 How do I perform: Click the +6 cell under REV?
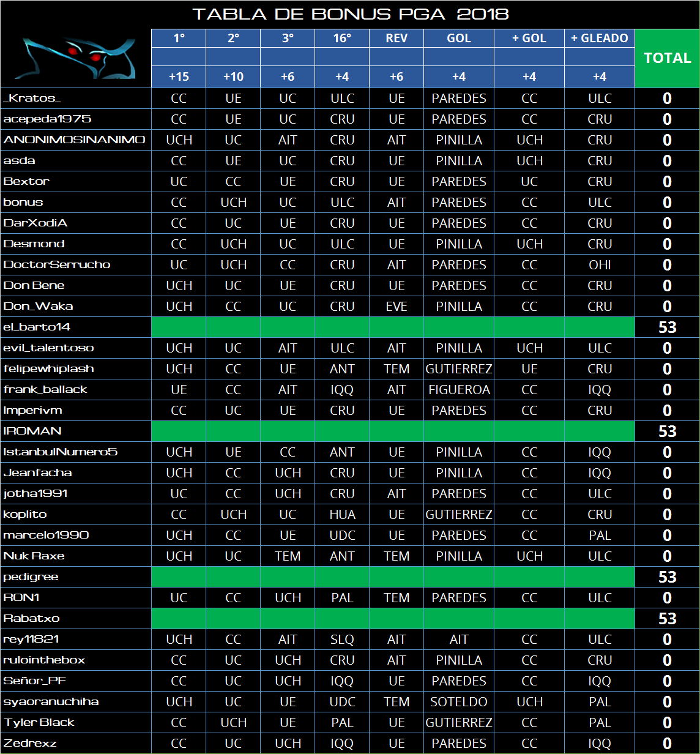click(x=397, y=77)
